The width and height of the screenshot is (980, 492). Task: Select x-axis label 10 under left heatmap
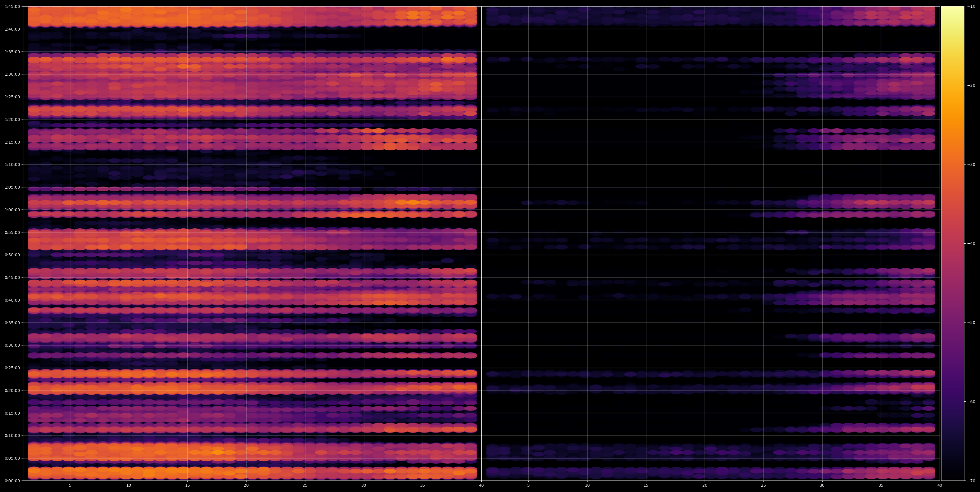click(129, 485)
